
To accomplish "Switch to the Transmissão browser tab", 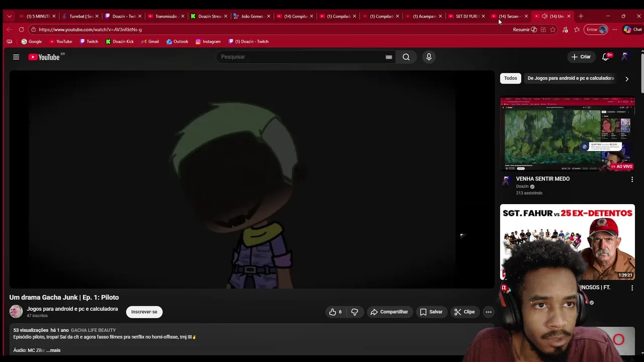I will pos(166,16).
